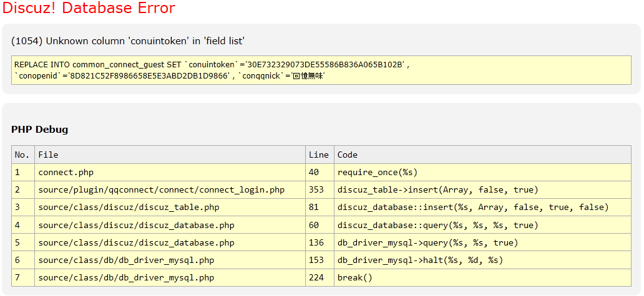The image size is (644, 296).
Task: Click the break() code cell
Action: [x=354, y=277]
